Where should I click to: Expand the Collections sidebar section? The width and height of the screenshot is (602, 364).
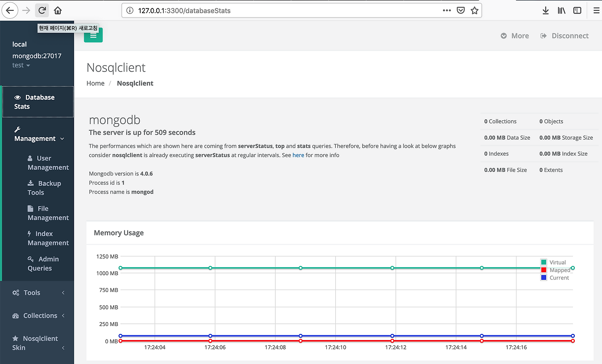(x=38, y=316)
